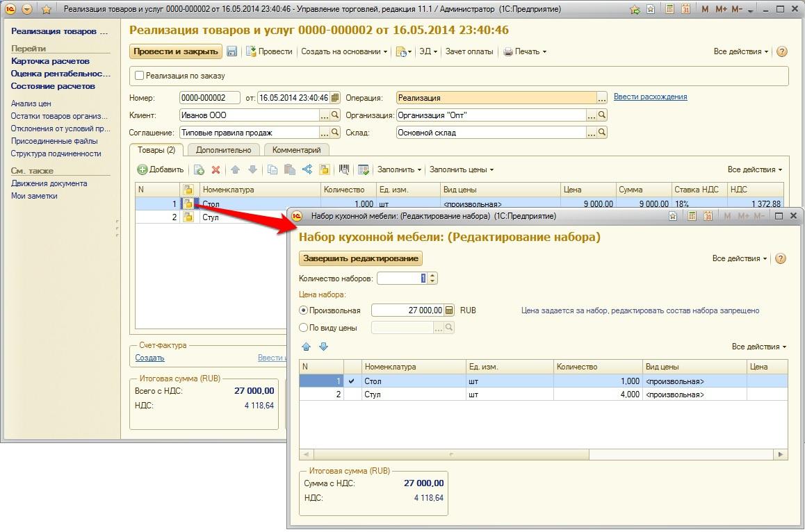Screen dimensions: 805x532
Task: Toggle the checkmark in the Стол row of the set
Action: click(x=351, y=381)
